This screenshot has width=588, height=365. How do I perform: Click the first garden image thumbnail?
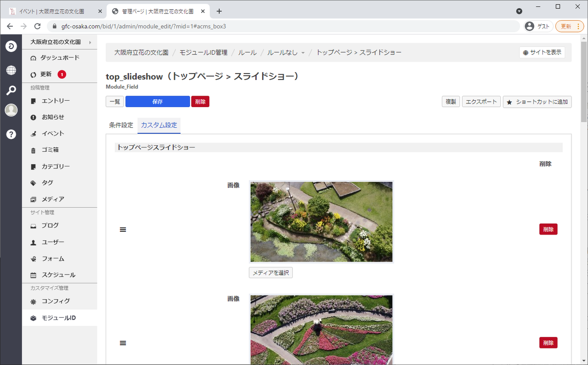[x=321, y=222]
